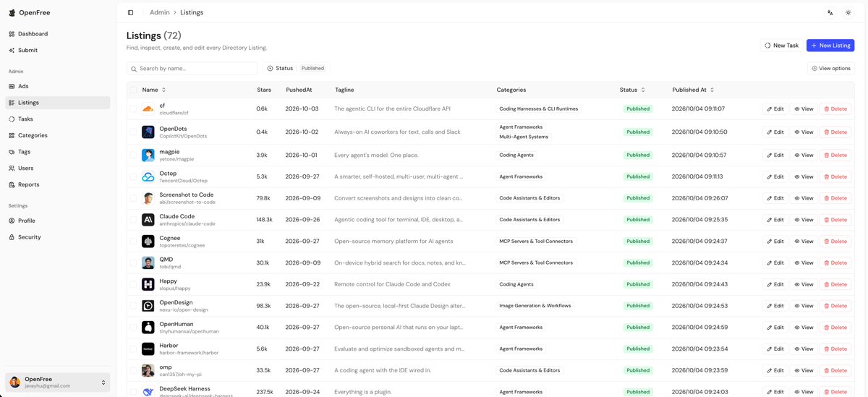The width and height of the screenshot is (868, 397).
Task: Check the Happy row checkbox
Action: [132, 284]
